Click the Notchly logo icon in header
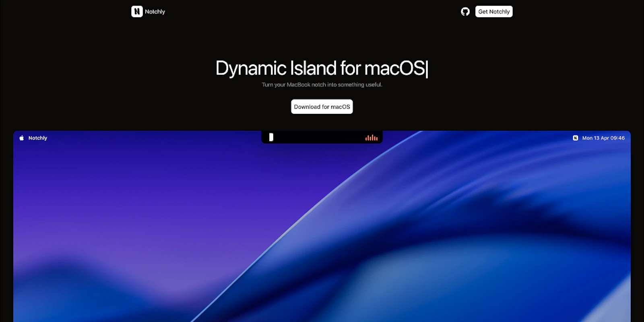Viewport: 644px width, 322px height. click(x=137, y=11)
